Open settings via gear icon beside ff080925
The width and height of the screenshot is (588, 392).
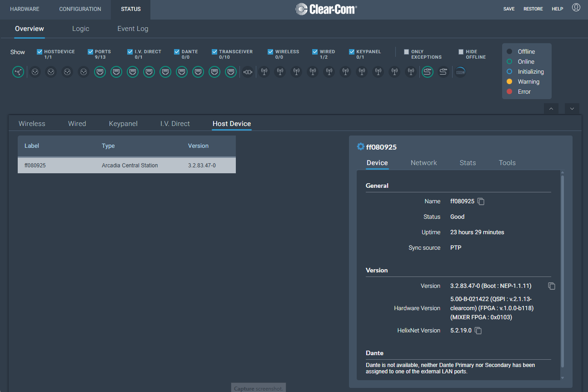pyautogui.click(x=360, y=146)
